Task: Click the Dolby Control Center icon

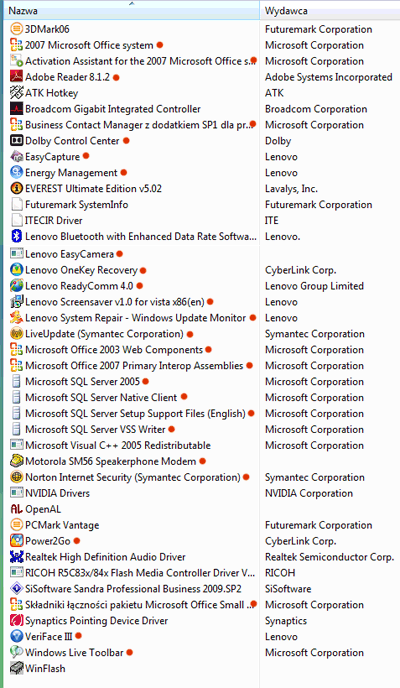Action: pyautogui.click(x=16, y=141)
